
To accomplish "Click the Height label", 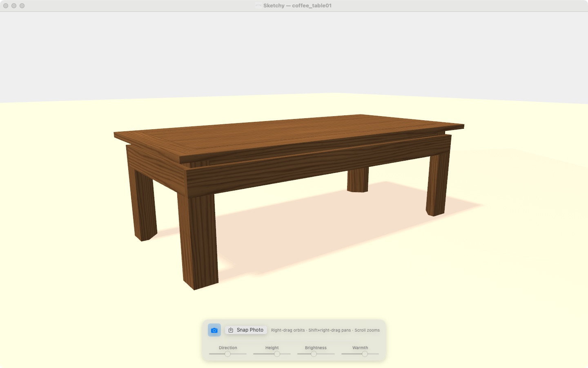I will point(272,348).
